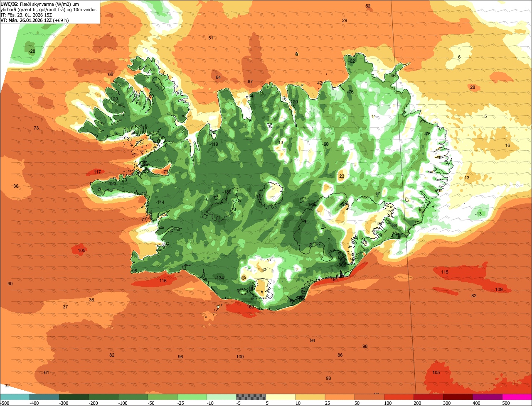Click the purple legend swatch between 400 and 500

tap(487, 397)
